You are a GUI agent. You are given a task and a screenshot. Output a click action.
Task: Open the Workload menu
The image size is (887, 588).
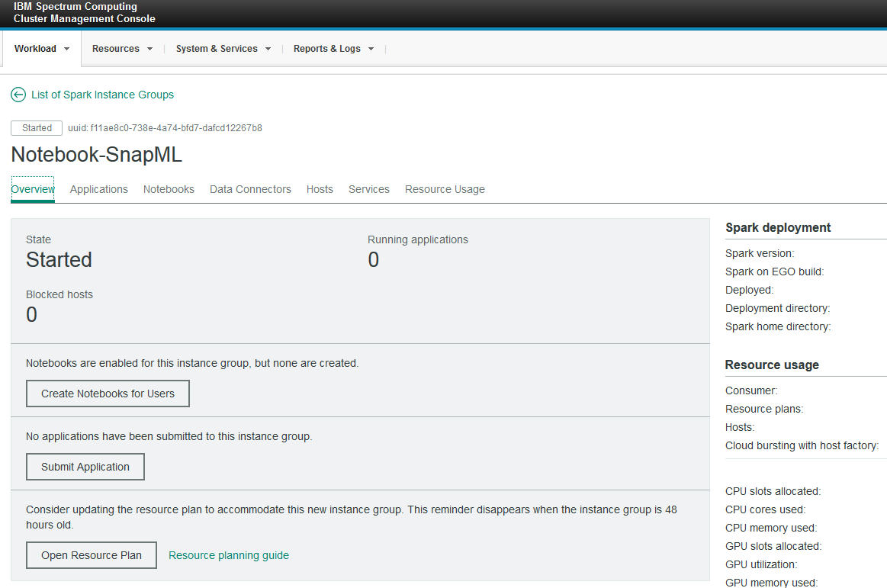point(36,48)
